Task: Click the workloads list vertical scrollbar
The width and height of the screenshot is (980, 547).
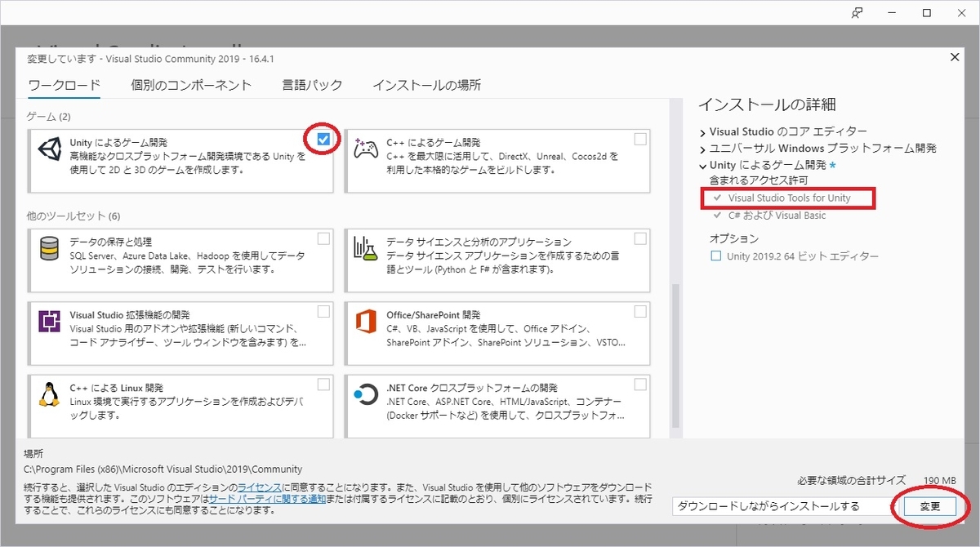Action: tap(675, 355)
